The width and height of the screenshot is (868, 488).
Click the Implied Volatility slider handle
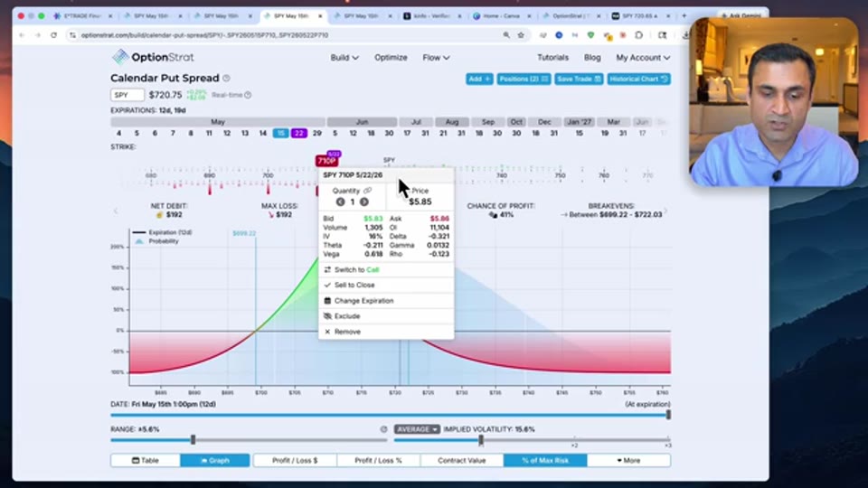point(481,440)
